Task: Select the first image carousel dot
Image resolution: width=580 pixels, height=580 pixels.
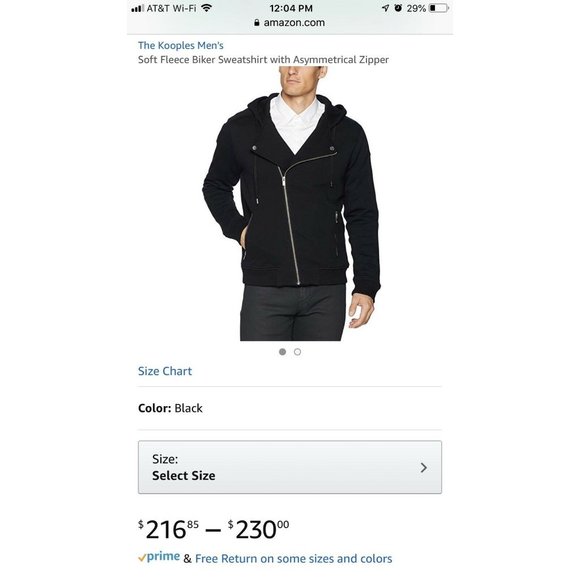Action: click(283, 352)
